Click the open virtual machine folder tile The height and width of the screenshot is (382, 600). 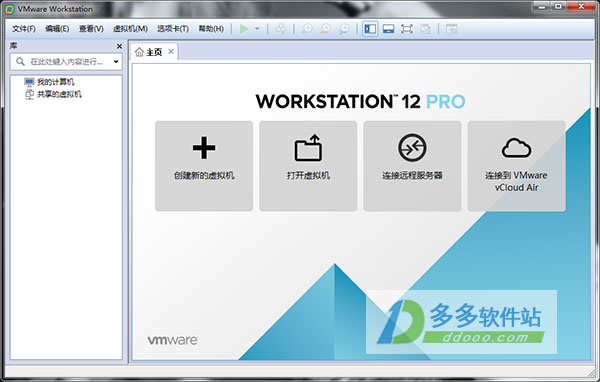point(308,166)
